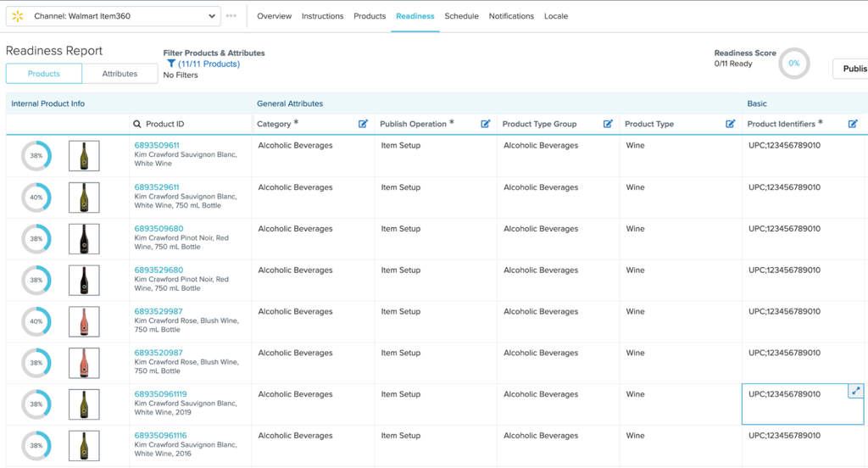
Task: Click the 40% readiness ring for 6893529987
Action: pyautogui.click(x=36, y=321)
